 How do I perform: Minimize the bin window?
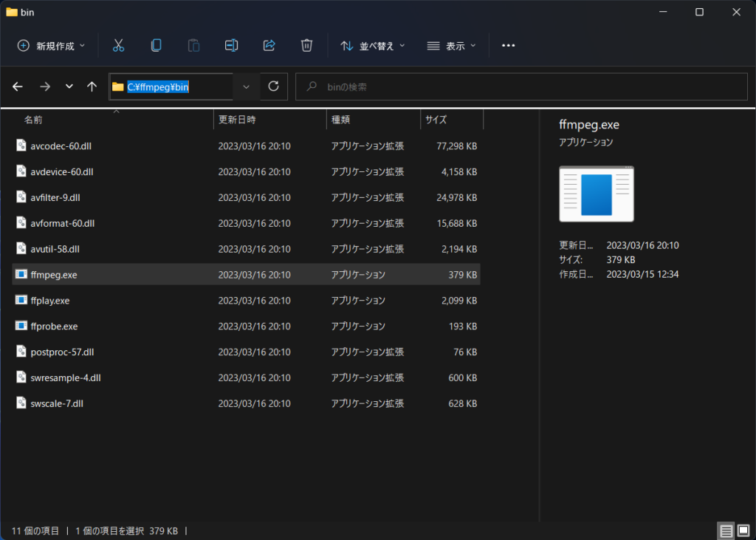(664, 12)
